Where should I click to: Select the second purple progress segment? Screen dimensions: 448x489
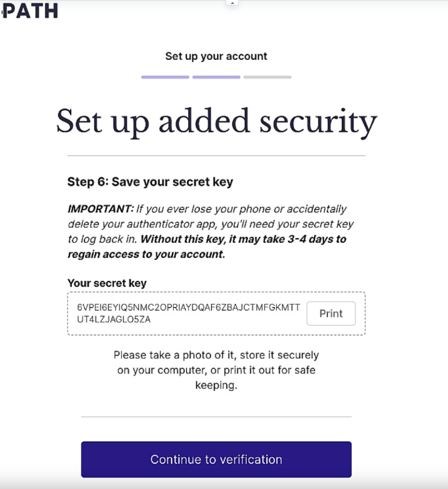pyautogui.click(x=216, y=77)
